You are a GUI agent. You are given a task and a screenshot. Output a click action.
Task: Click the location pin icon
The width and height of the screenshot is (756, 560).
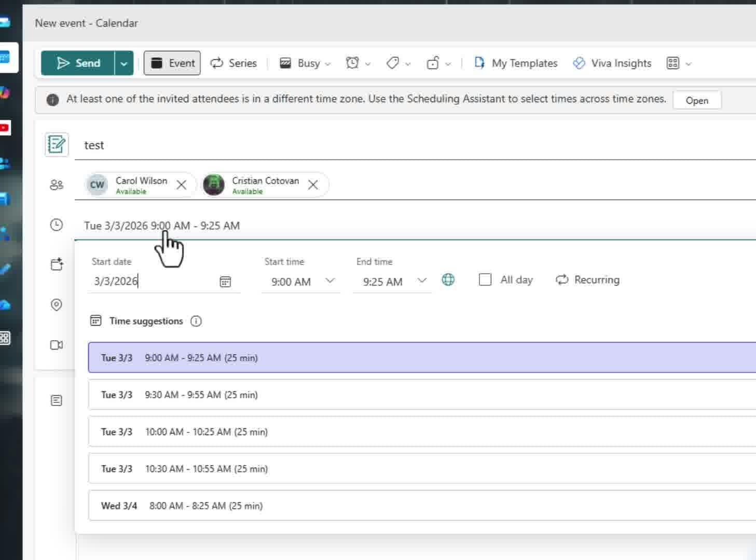tap(56, 305)
